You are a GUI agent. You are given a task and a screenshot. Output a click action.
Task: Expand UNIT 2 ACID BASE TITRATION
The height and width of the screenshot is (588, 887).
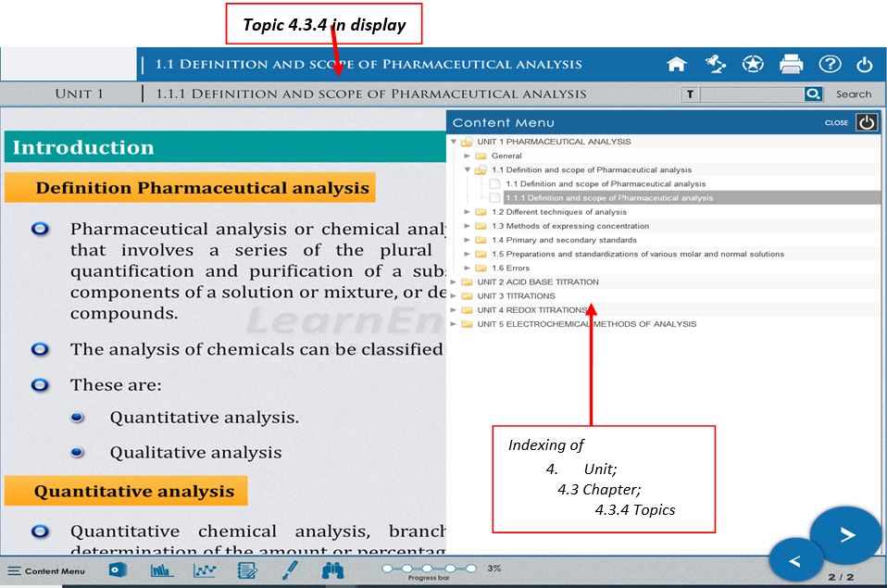(454, 281)
